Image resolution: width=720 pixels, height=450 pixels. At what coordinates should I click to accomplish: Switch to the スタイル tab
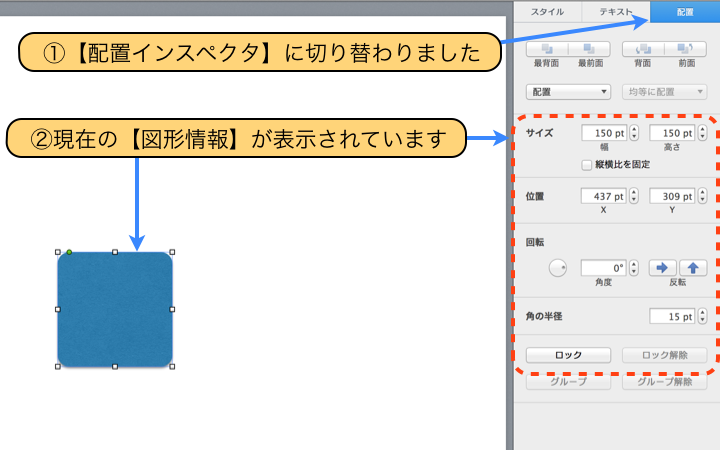click(x=547, y=12)
